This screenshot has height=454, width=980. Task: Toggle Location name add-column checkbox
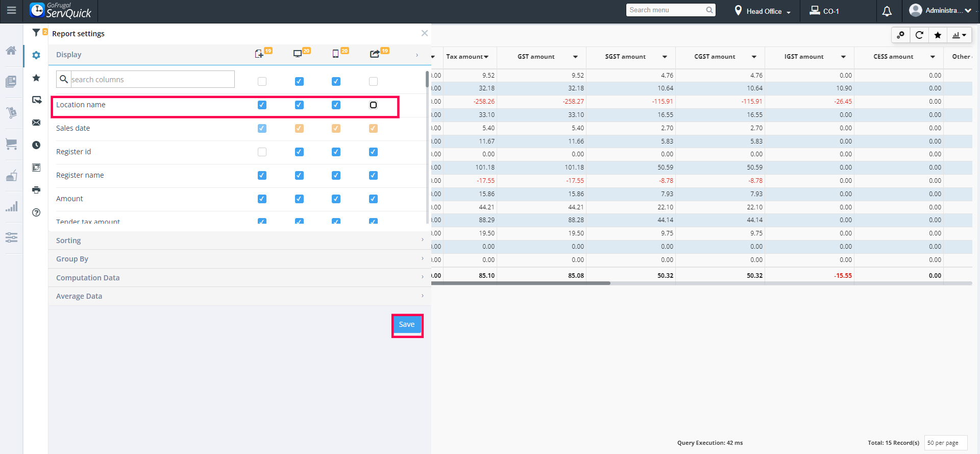coord(262,105)
